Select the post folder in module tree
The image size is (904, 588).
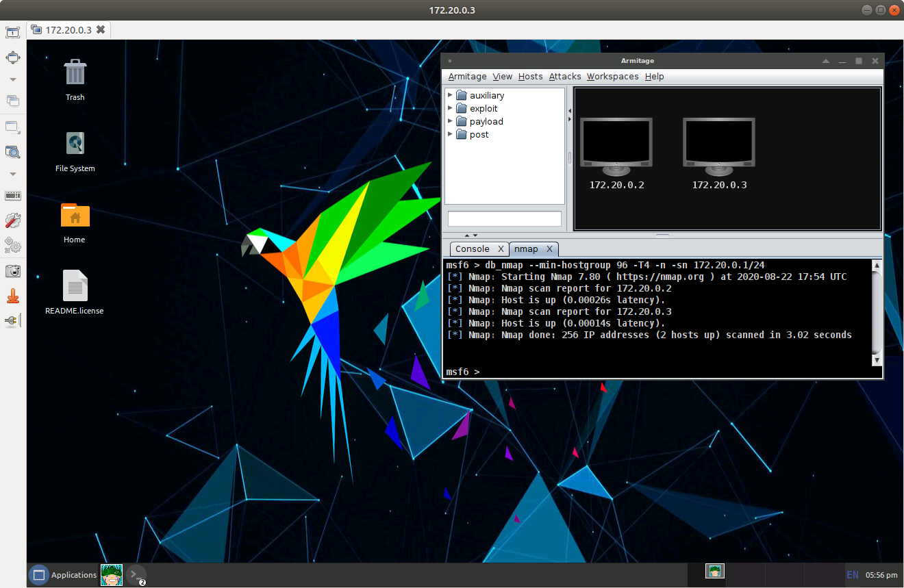(x=473, y=135)
